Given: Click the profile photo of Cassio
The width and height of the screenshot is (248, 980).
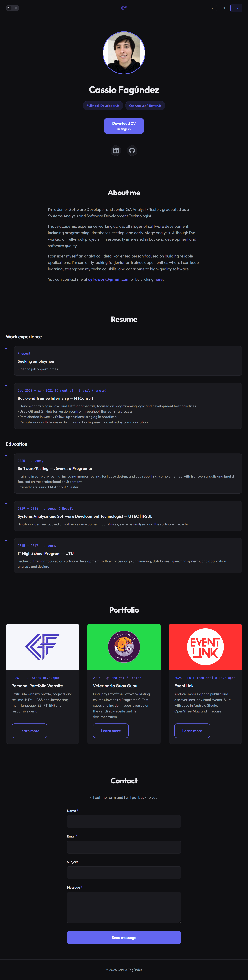Looking at the screenshot, I should [124, 53].
